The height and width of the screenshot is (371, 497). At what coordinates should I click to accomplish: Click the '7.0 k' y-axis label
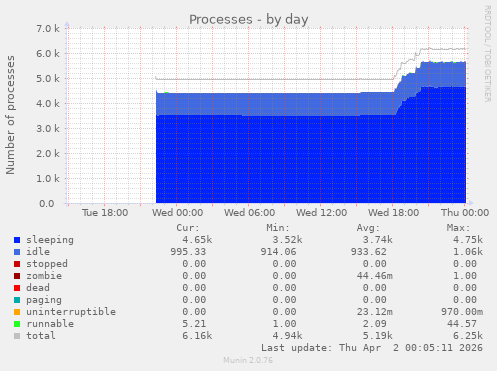48,29
